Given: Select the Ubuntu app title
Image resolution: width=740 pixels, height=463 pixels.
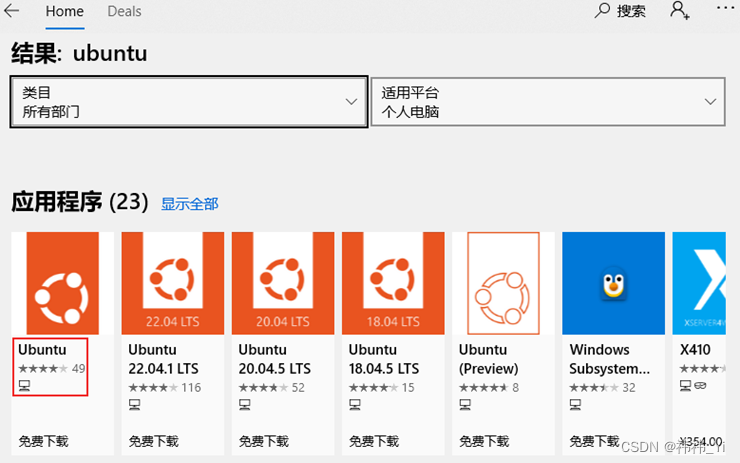Looking at the screenshot, I should coord(42,350).
